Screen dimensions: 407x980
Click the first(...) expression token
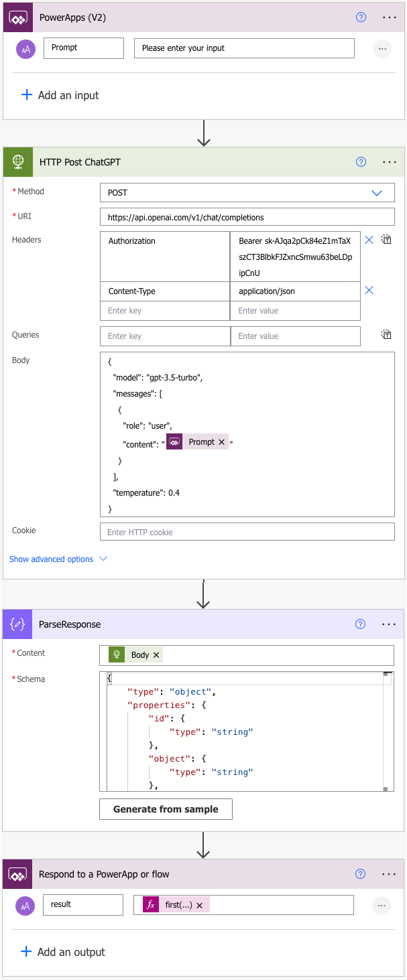click(x=176, y=905)
